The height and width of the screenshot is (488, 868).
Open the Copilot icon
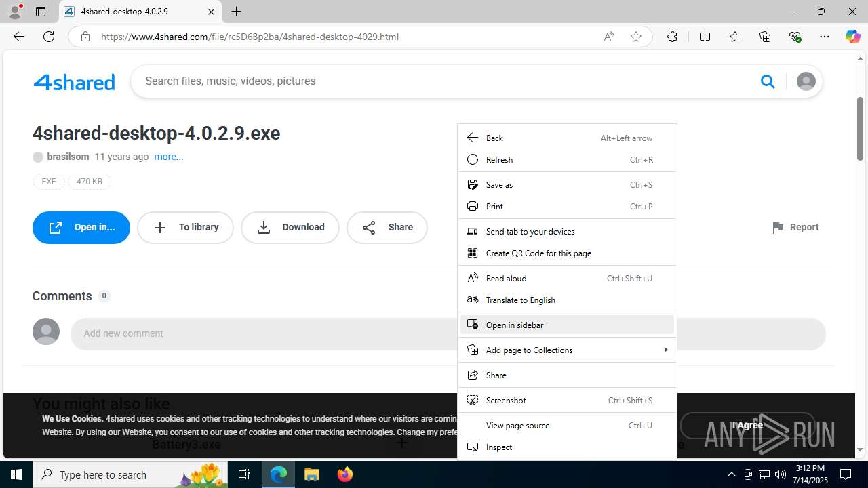(852, 37)
